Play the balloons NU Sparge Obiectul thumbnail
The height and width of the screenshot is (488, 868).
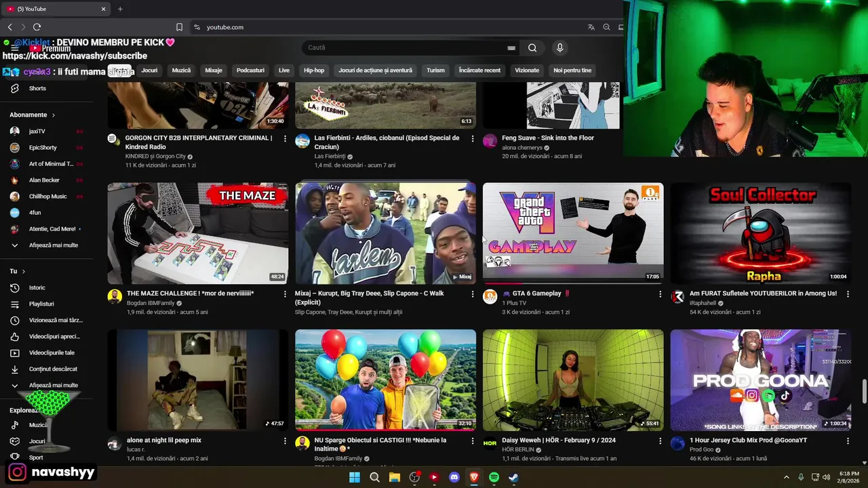(x=385, y=380)
